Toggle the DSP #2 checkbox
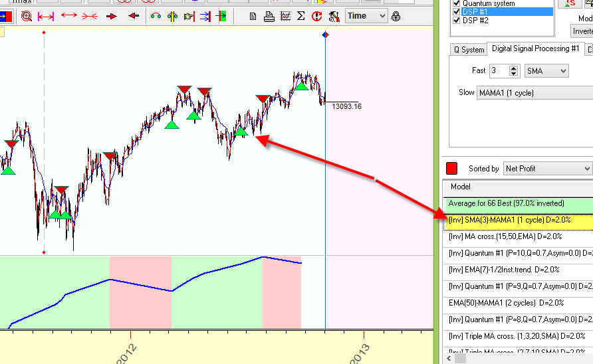 (x=456, y=20)
